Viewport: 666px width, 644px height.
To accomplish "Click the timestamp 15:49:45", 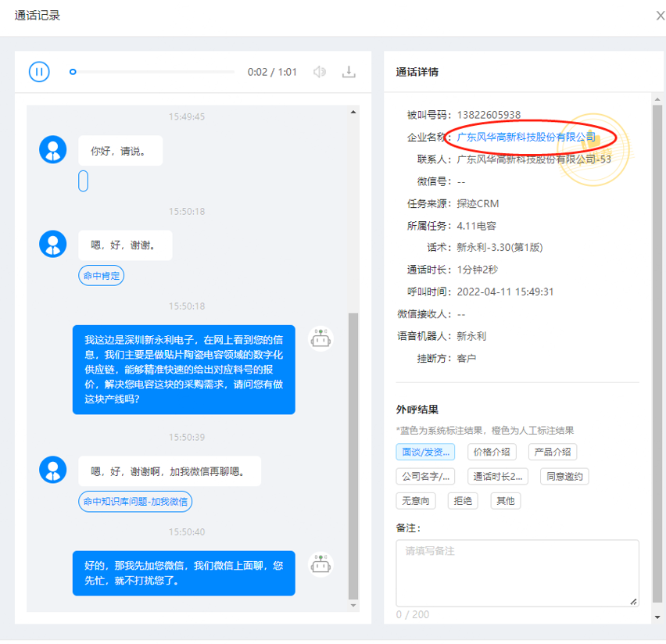I will point(187,116).
